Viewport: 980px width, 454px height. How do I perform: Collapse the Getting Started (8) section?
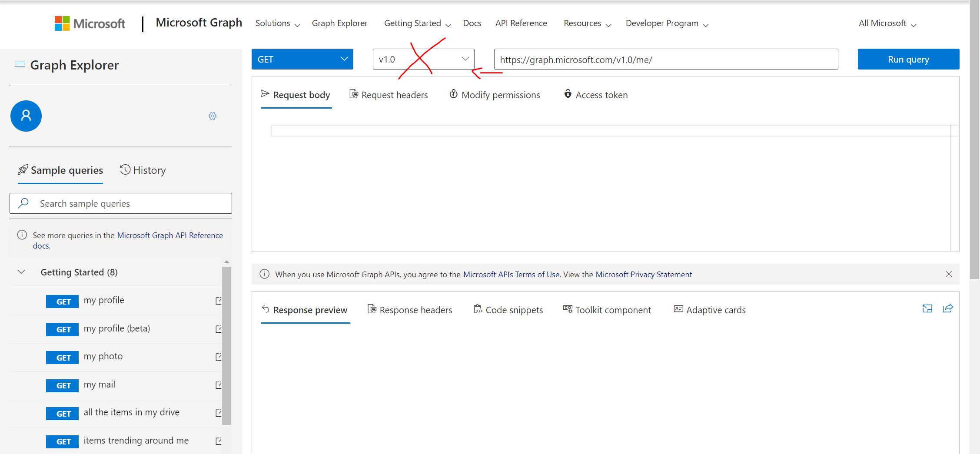(21, 272)
